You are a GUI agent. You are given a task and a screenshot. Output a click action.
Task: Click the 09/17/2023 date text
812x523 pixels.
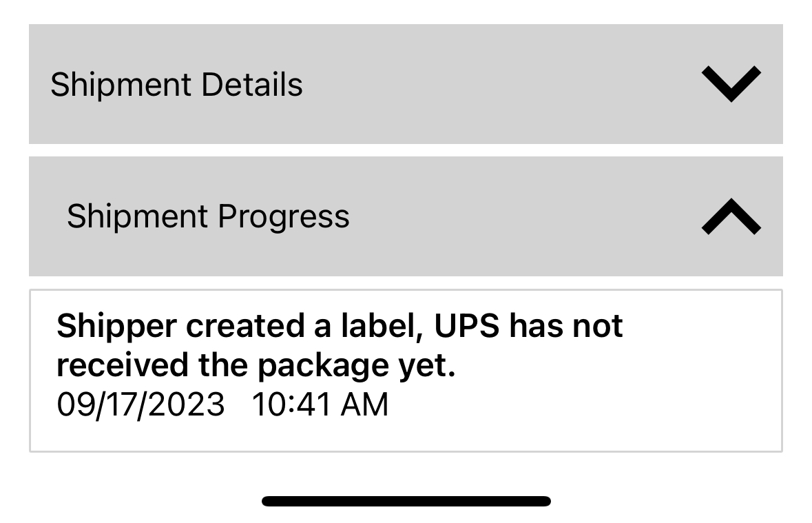[x=140, y=404]
